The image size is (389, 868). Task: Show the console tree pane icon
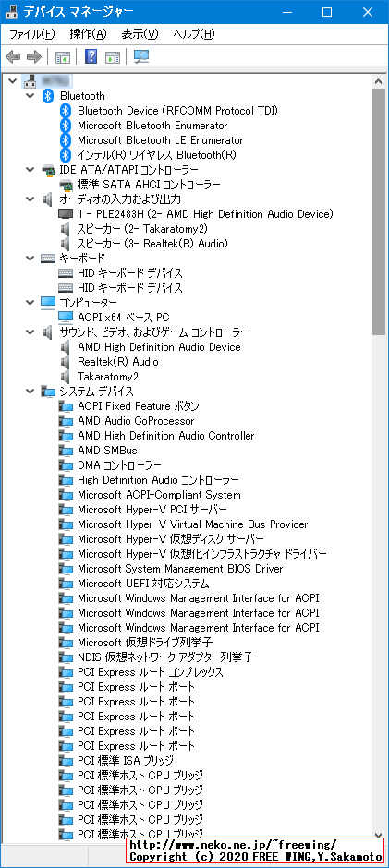[x=62, y=56]
